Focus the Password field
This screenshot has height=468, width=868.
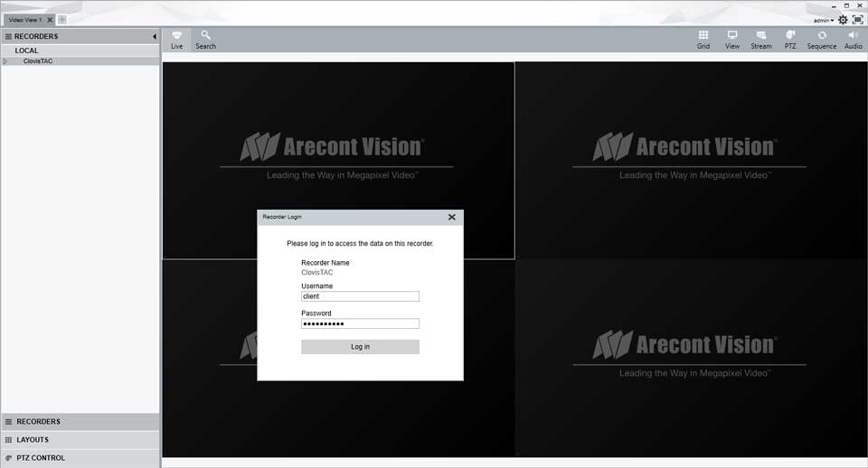360,323
